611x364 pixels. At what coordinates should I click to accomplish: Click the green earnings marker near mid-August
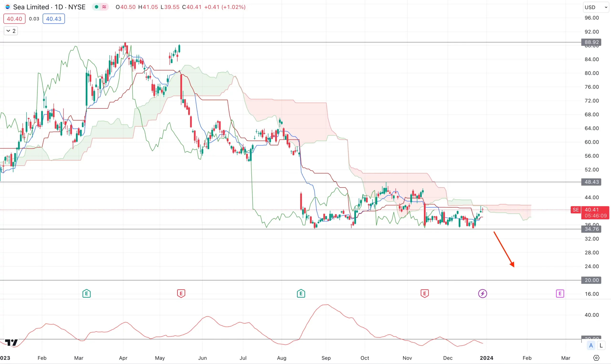coord(301,293)
